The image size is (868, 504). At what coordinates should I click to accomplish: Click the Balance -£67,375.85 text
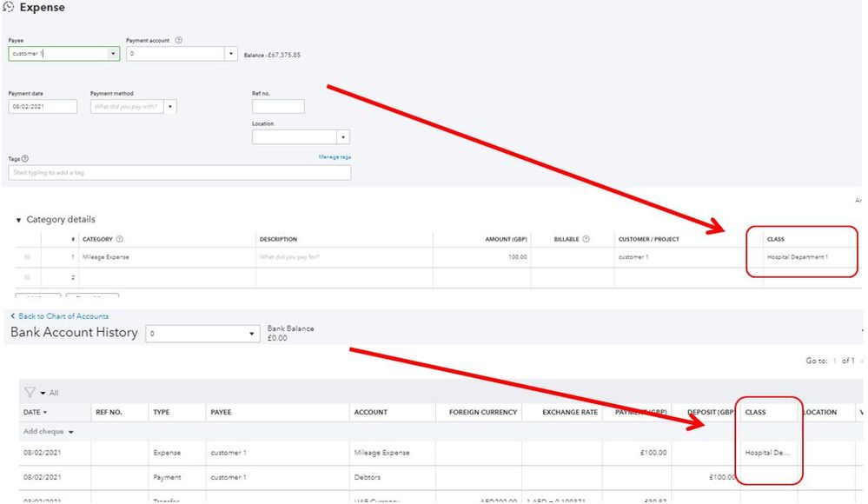coord(272,55)
